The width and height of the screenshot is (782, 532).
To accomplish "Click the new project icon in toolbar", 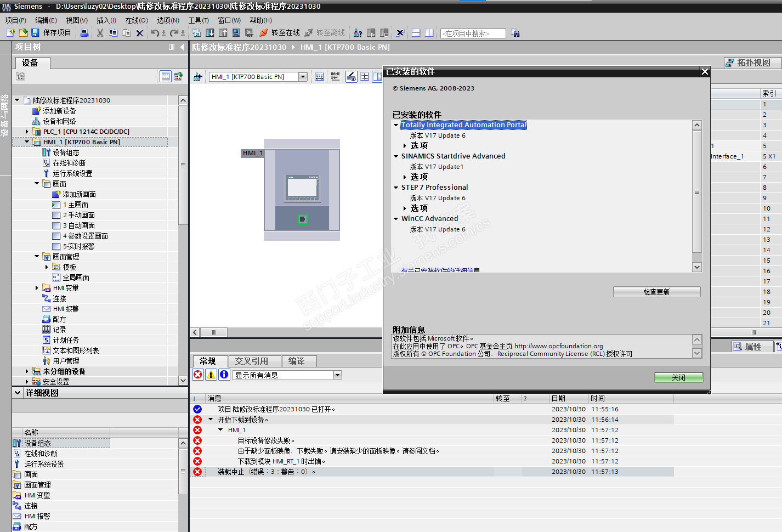I will (x=10, y=33).
